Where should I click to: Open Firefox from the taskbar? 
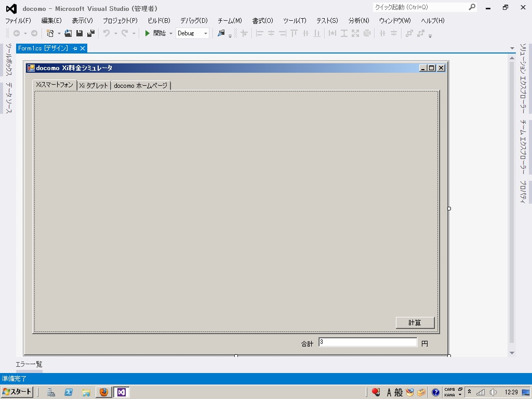103,392
